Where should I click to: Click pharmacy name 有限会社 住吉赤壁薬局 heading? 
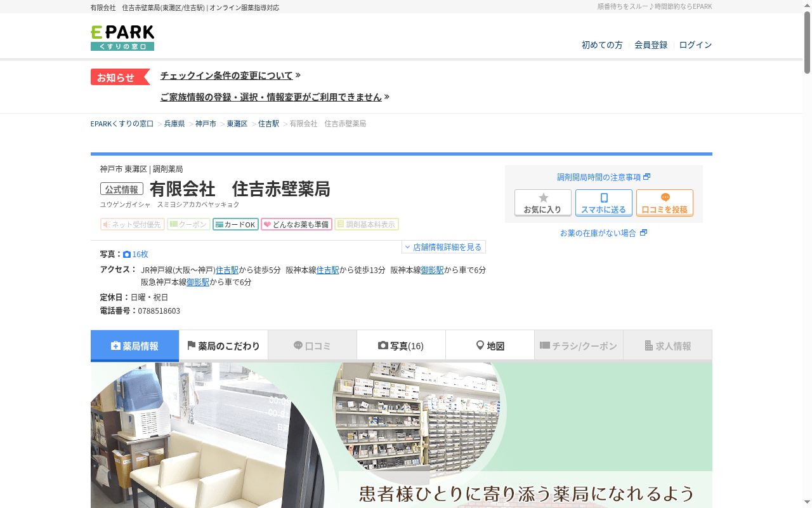240,189
